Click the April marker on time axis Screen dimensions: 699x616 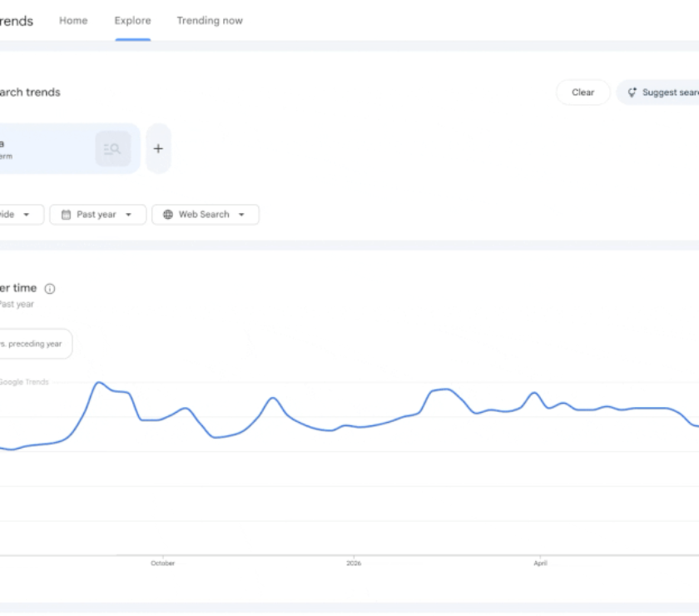[x=540, y=563]
